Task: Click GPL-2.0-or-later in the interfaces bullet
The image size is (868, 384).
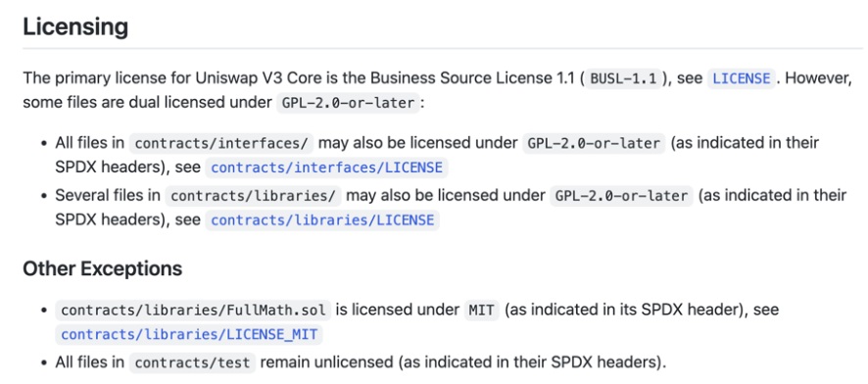Action: point(594,143)
